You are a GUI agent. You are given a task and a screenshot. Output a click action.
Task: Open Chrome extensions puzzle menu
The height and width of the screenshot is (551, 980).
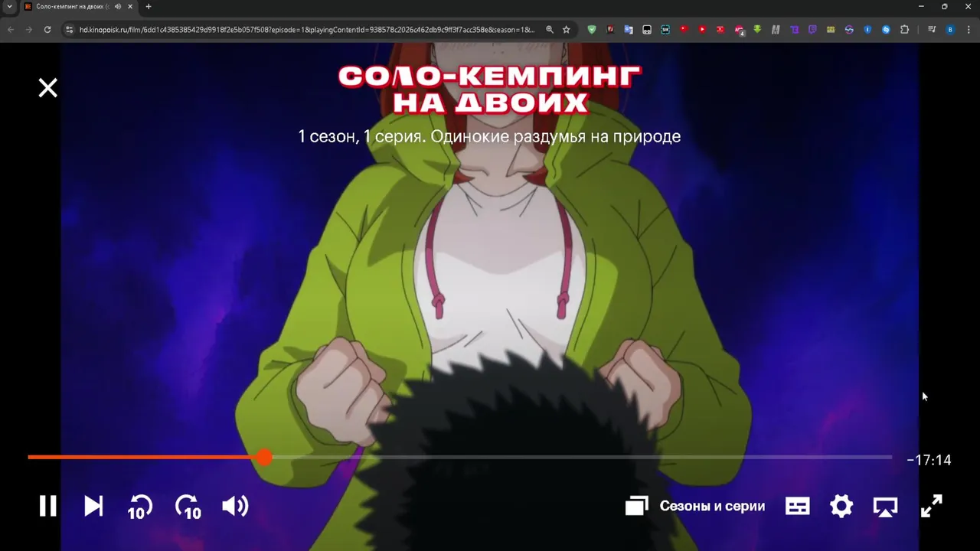[x=904, y=30]
